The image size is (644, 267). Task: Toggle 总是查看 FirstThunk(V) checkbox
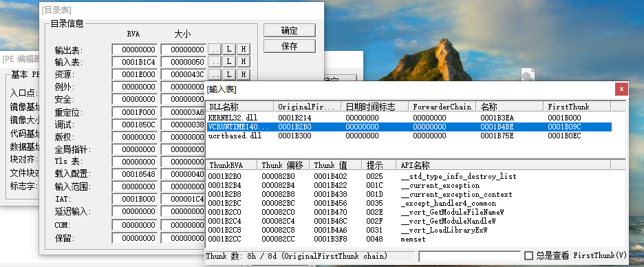528,256
